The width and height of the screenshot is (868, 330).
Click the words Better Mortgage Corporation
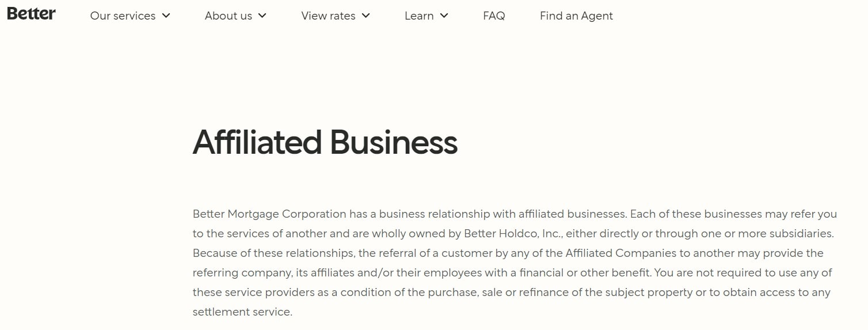point(269,214)
